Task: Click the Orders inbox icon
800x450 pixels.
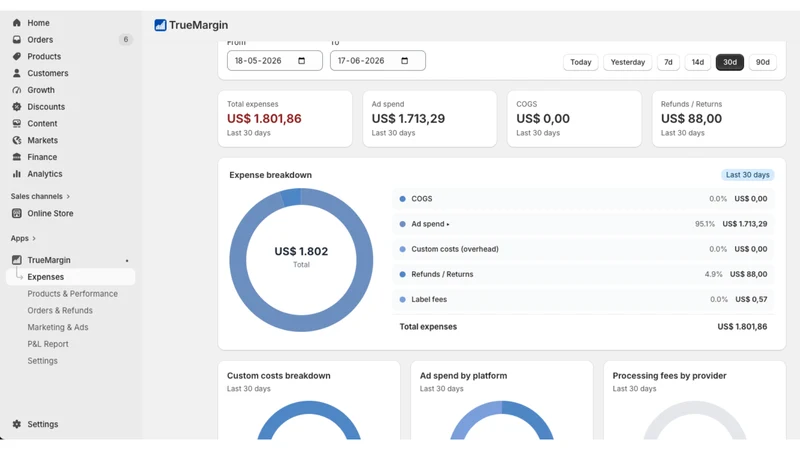Action: coord(17,40)
